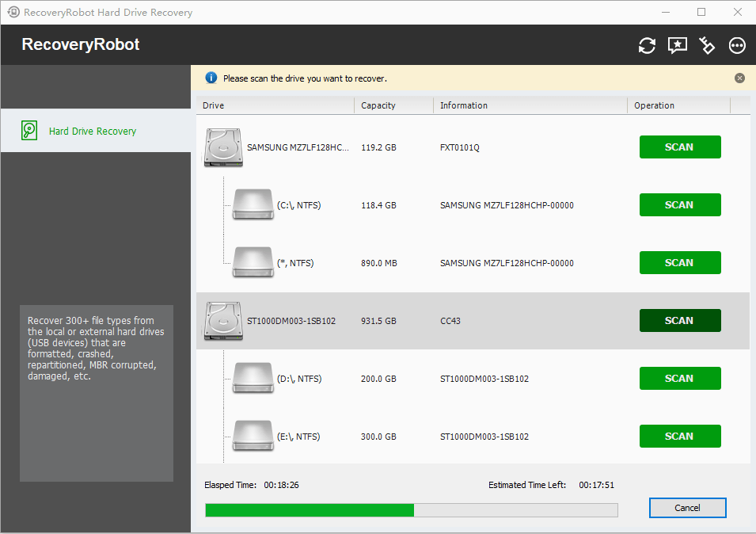
Task: Click the RecoveryRobot logo text in header
Action: tap(81, 44)
